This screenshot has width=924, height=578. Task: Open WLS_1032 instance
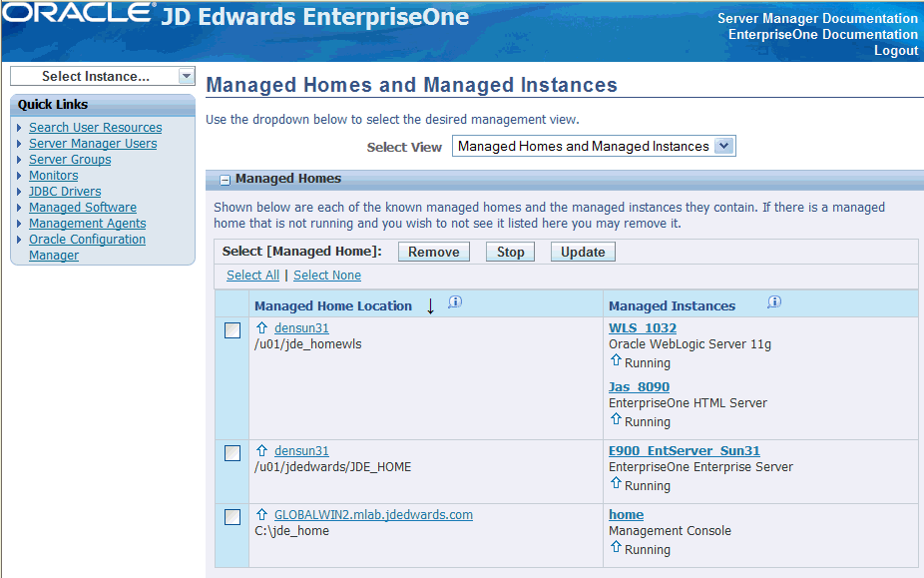point(643,327)
